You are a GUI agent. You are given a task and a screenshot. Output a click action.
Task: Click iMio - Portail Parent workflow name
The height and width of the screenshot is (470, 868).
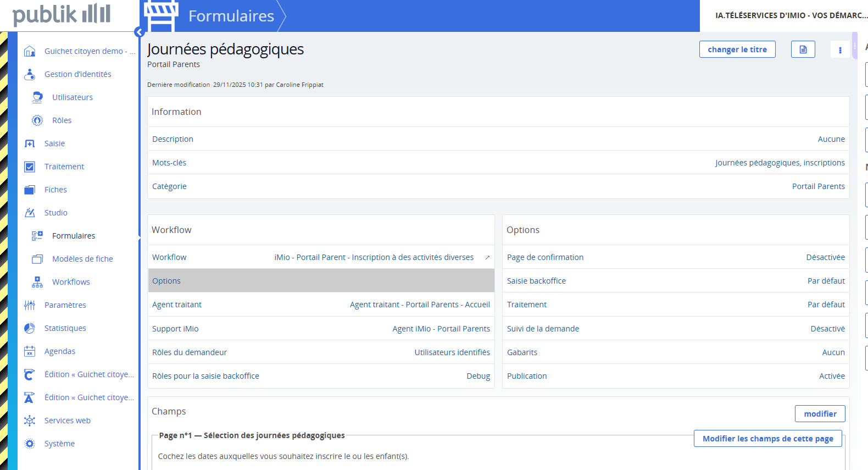[374, 257]
